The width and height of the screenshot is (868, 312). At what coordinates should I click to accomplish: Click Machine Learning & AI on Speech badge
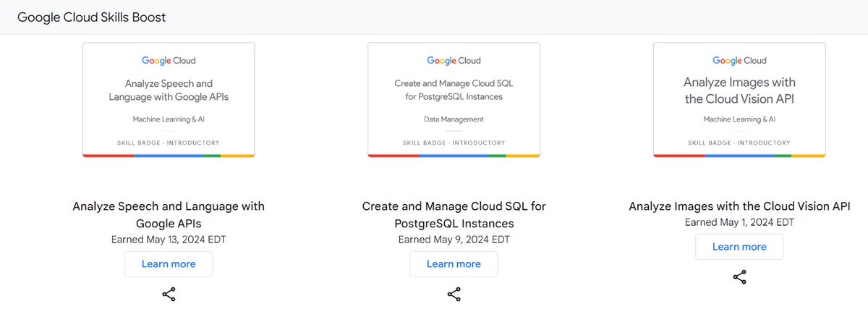pos(169,119)
